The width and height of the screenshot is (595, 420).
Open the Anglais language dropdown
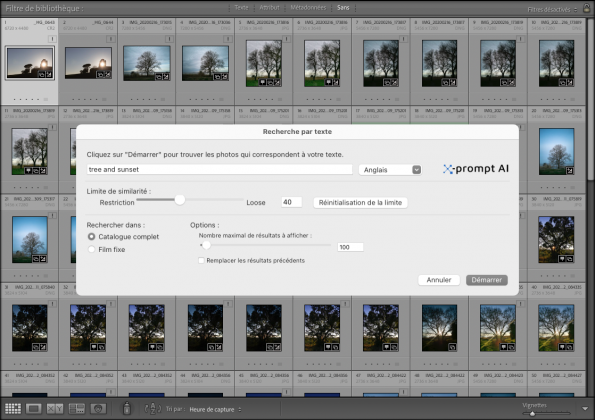click(390, 170)
